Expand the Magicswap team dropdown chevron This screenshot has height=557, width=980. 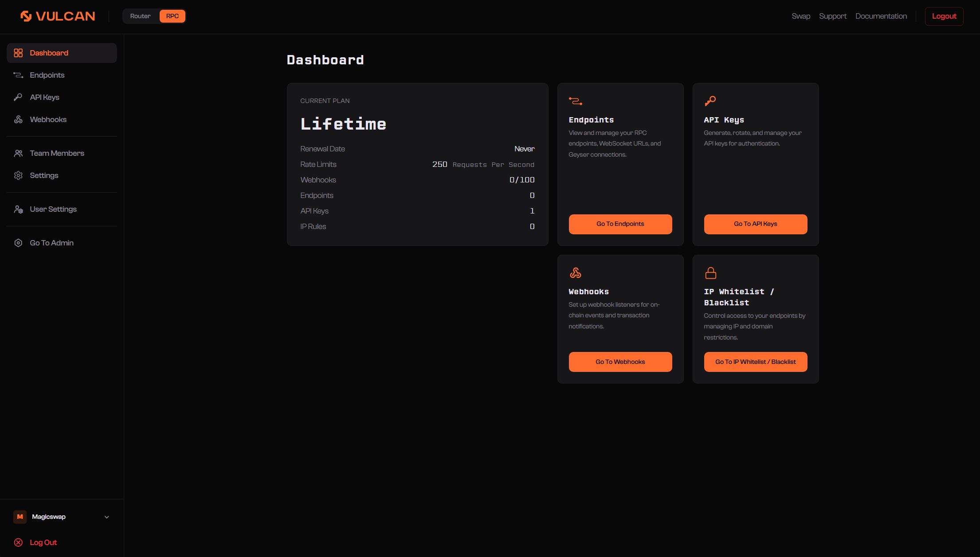pos(107,517)
